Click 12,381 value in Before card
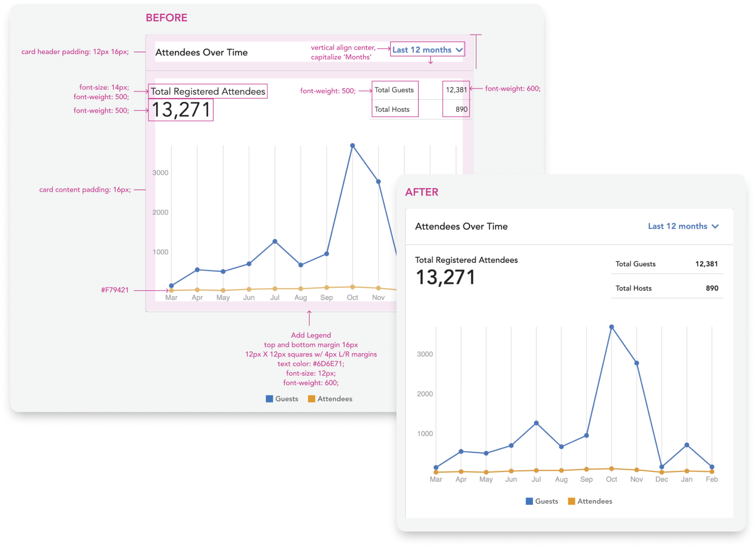 point(456,90)
